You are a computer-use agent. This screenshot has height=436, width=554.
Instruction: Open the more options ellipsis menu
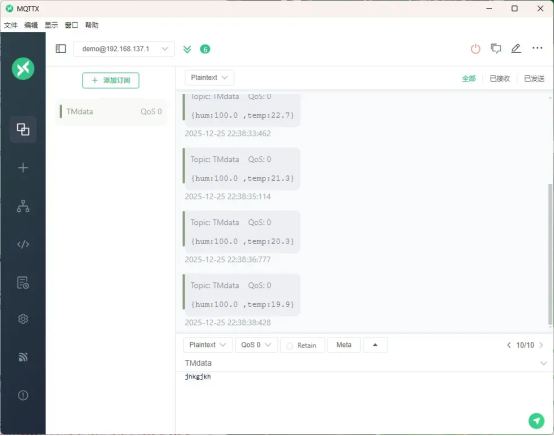pos(537,48)
